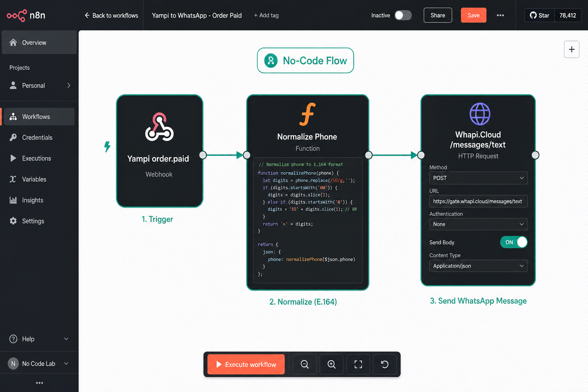This screenshot has height=392, width=588.
Task: Select the Whapi.Cloud globe icon
Action: click(480, 114)
